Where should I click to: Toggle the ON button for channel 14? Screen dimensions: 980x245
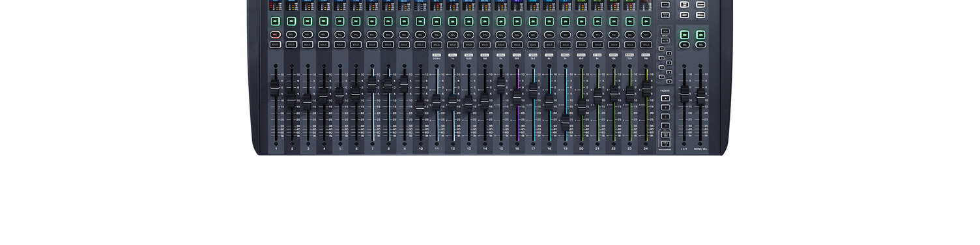485,22
